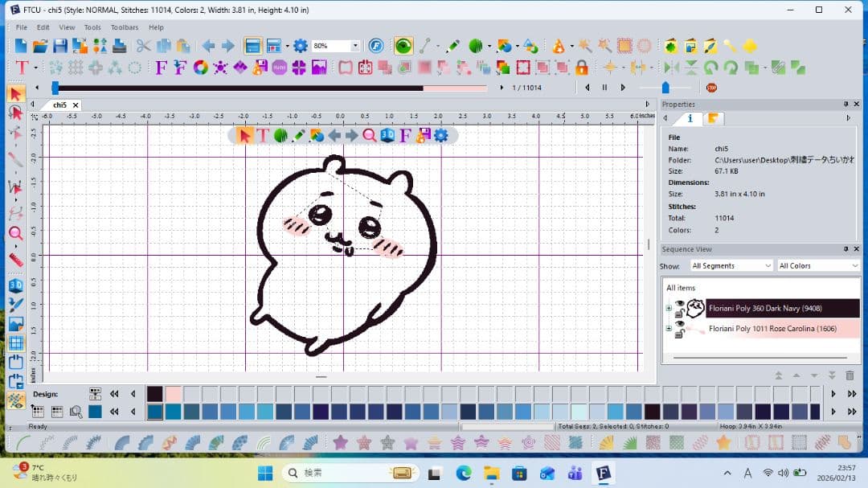Open the Settings gear on the toolbar
This screenshot has height=488, width=868.
tap(299, 46)
